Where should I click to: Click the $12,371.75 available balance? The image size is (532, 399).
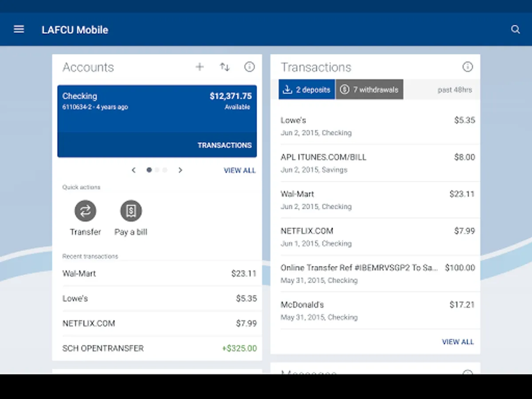[231, 96]
